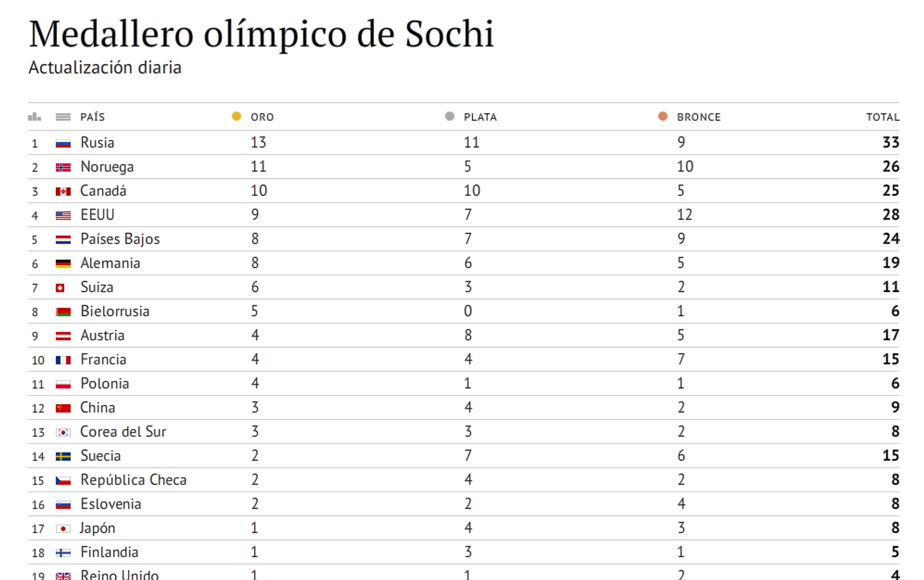The image size is (924, 580).
Task: Click the Canada flag icon
Action: (x=63, y=192)
